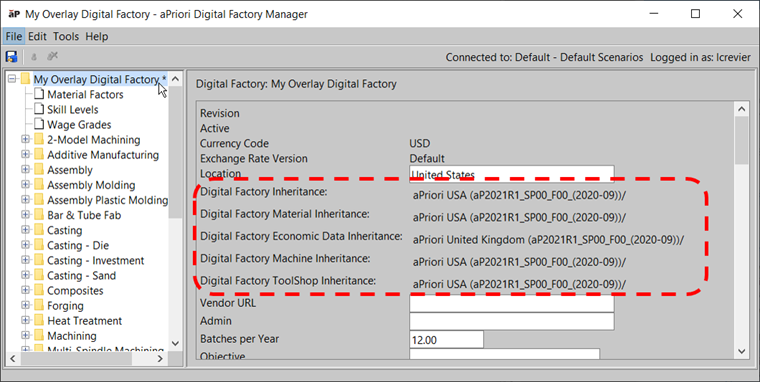
Task: Click the tree panel scroll up arrow
Action: (x=175, y=79)
